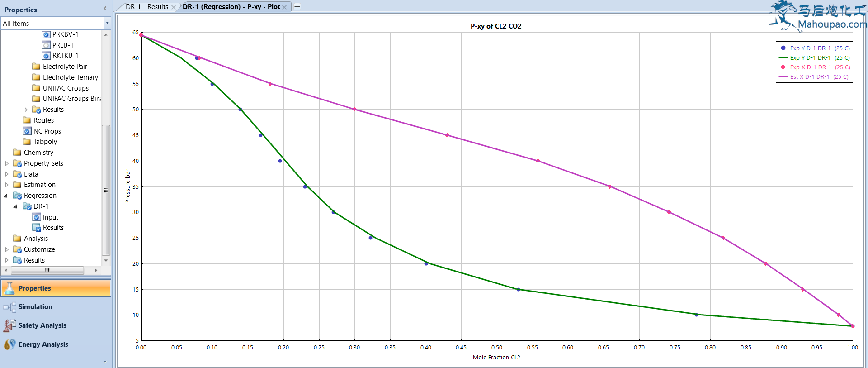The height and width of the screenshot is (368, 868).
Task: Click the DR-1 Input form icon
Action: 37,217
